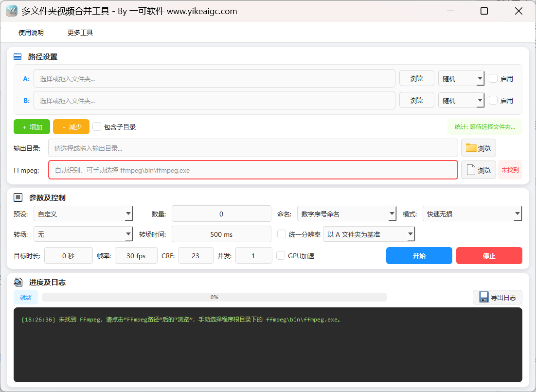Expand the 模式 dropdown showing 快速无损
This screenshot has width=536, height=392.
tap(472, 214)
